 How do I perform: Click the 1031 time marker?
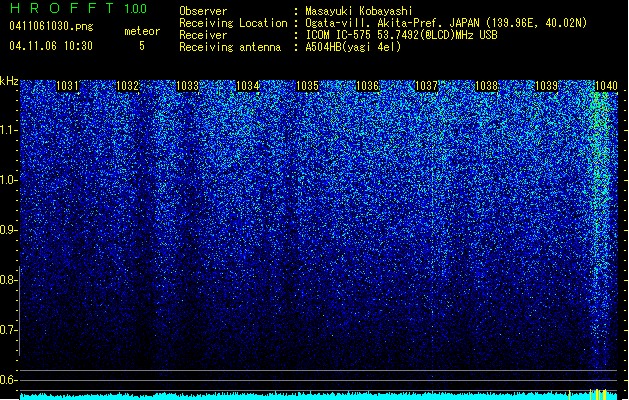[x=67, y=86]
